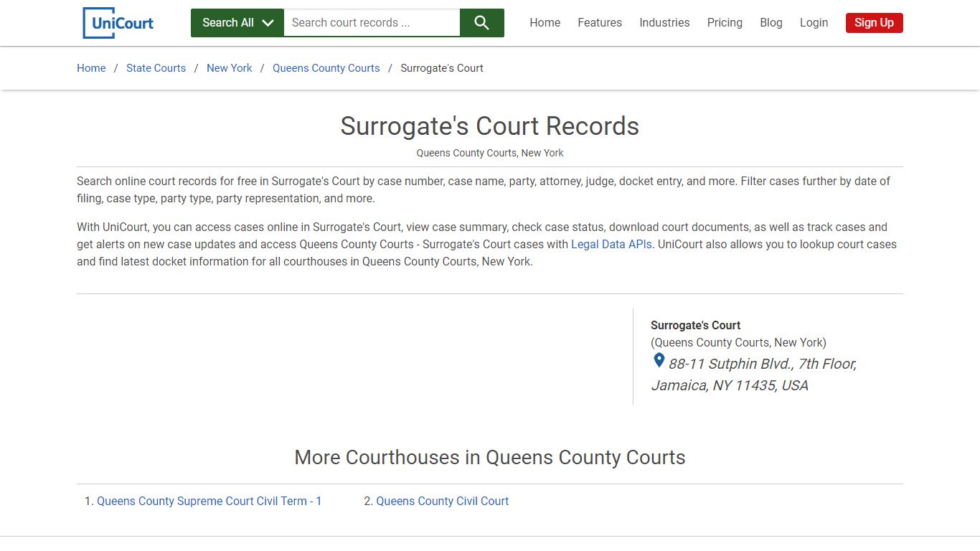Click the Jamaica, NY 11435, USA text
The image size is (980, 551).
coord(730,385)
